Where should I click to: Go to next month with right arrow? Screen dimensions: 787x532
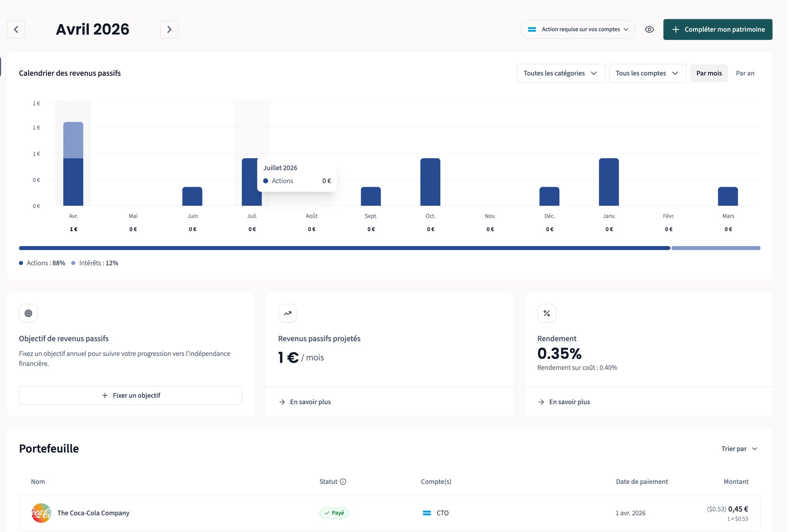169,29
